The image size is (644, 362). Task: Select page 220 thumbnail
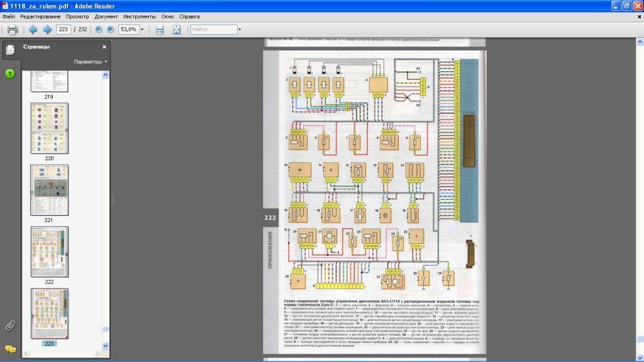pyautogui.click(x=49, y=128)
